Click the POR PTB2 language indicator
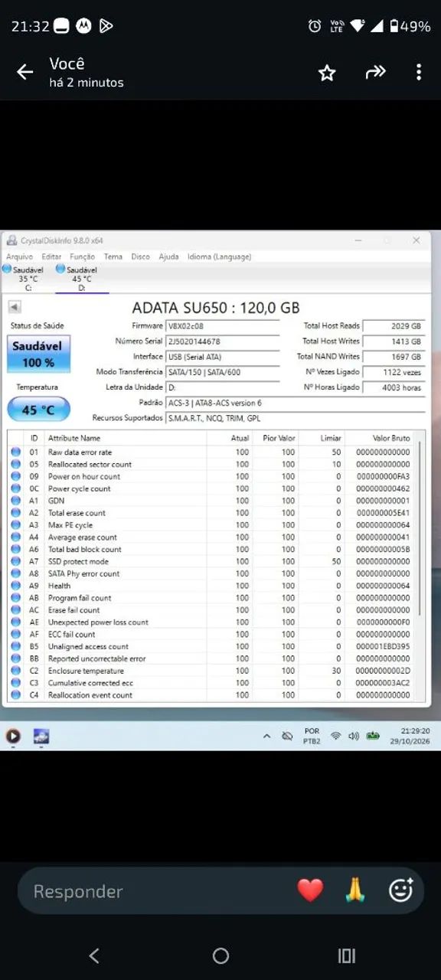441x980 pixels. (x=312, y=736)
